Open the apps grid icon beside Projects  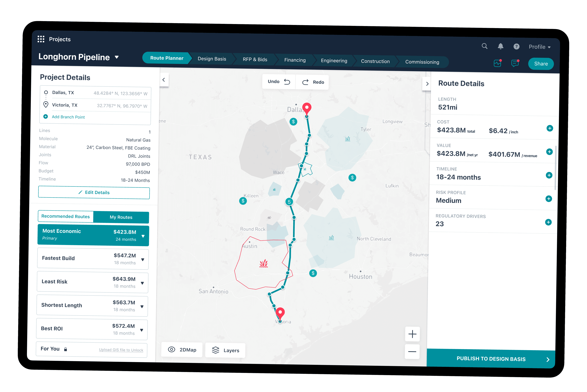point(41,39)
